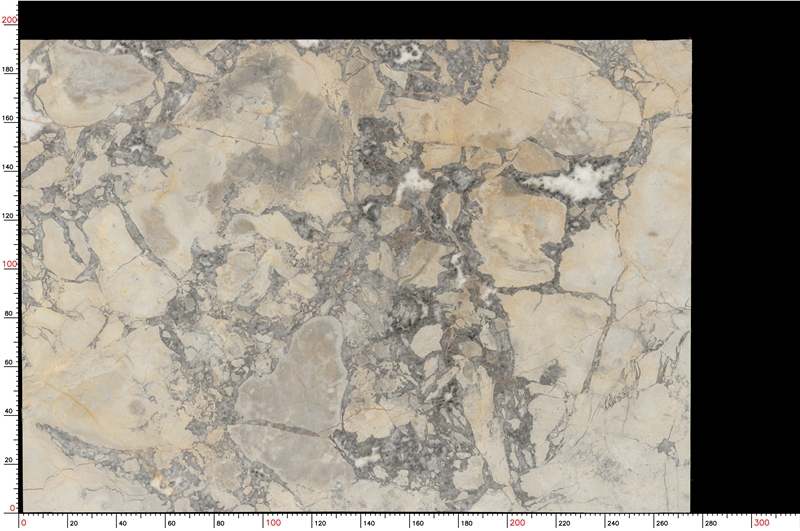800x531 pixels.
Task: Click the marble slab image
Action: [x=356, y=276]
